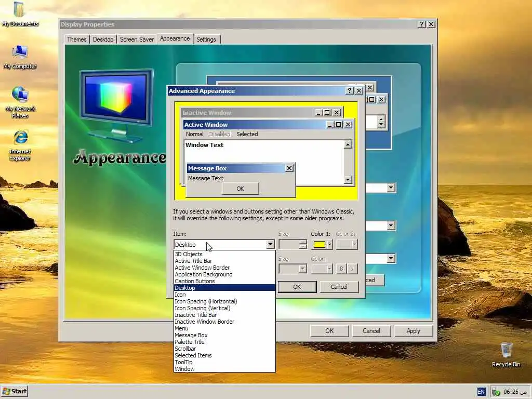The width and height of the screenshot is (532, 399).
Task: Choose Icon from the Item list
Action: click(x=224, y=295)
